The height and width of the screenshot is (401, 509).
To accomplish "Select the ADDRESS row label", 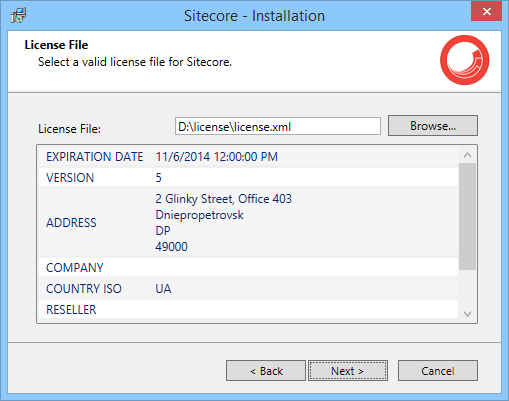I will pos(71,223).
